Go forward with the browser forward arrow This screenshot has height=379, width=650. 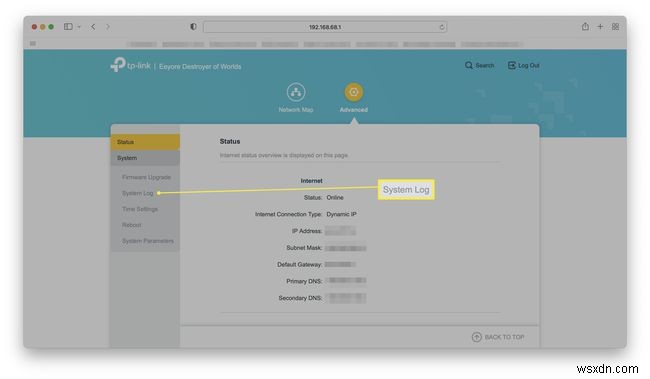pyautogui.click(x=108, y=27)
